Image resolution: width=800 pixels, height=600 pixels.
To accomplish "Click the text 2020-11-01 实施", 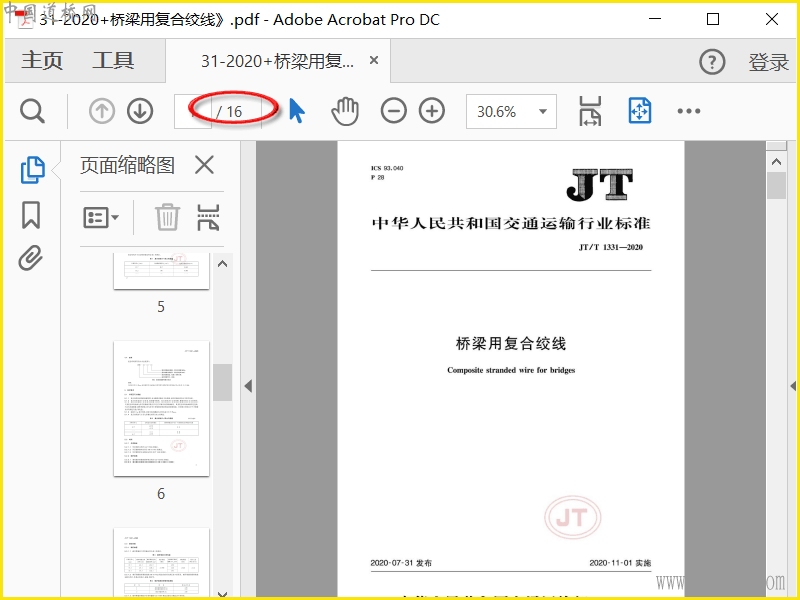I will coord(620,563).
